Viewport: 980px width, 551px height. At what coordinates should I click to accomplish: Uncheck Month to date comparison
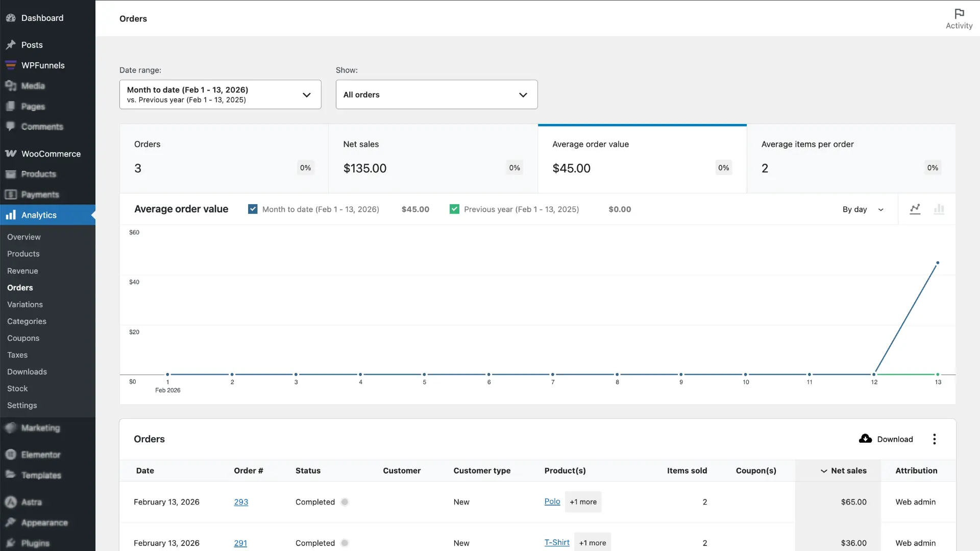click(253, 209)
